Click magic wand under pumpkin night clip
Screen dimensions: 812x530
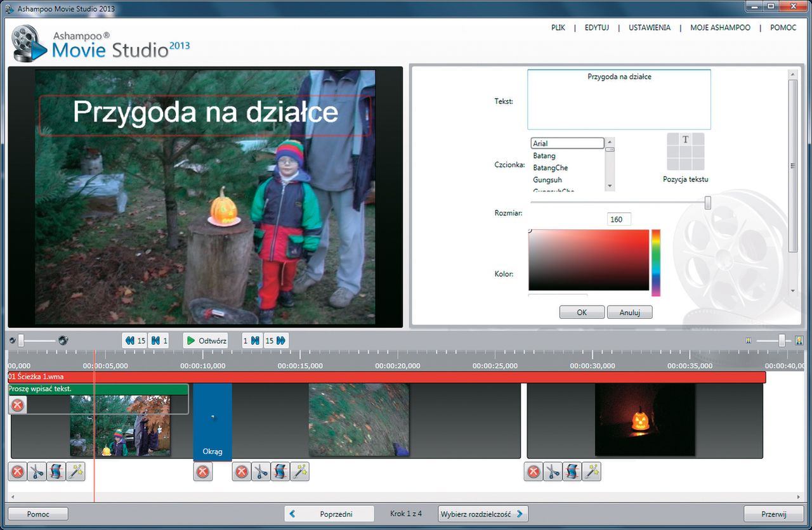point(591,472)
